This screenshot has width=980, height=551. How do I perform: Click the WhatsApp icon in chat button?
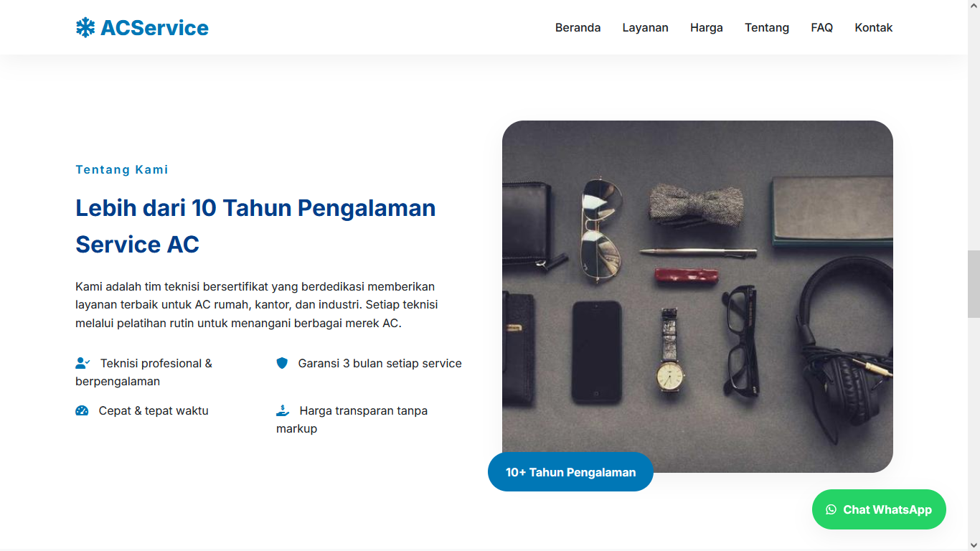831,509
